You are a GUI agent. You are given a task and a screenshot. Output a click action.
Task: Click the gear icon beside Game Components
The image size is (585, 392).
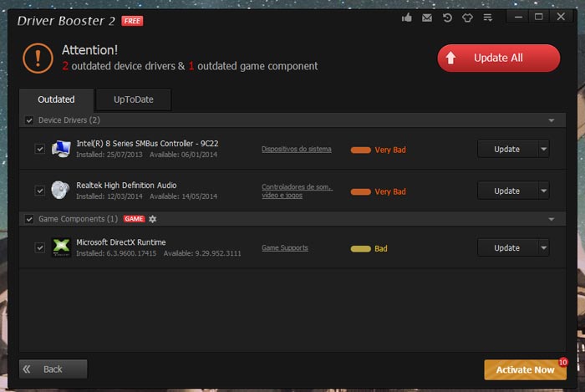point(152,219)
